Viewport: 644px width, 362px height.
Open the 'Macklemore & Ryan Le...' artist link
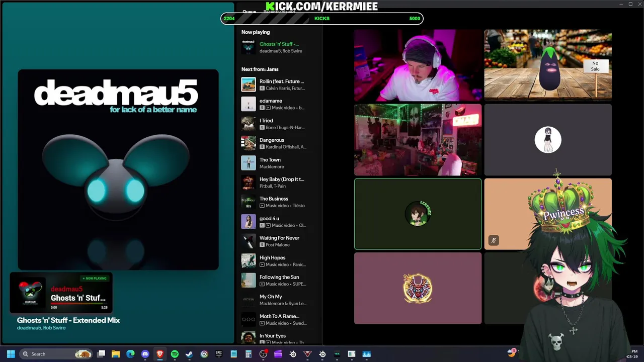[283, 304]
